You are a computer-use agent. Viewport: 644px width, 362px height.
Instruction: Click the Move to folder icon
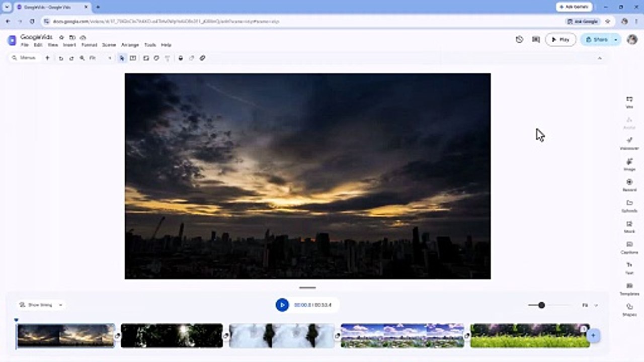72,38
